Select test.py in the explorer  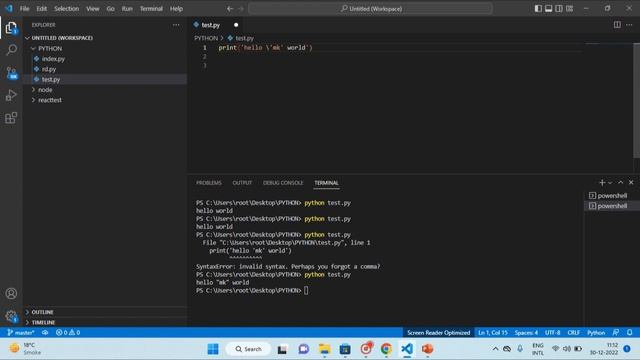tap(105, 79)
